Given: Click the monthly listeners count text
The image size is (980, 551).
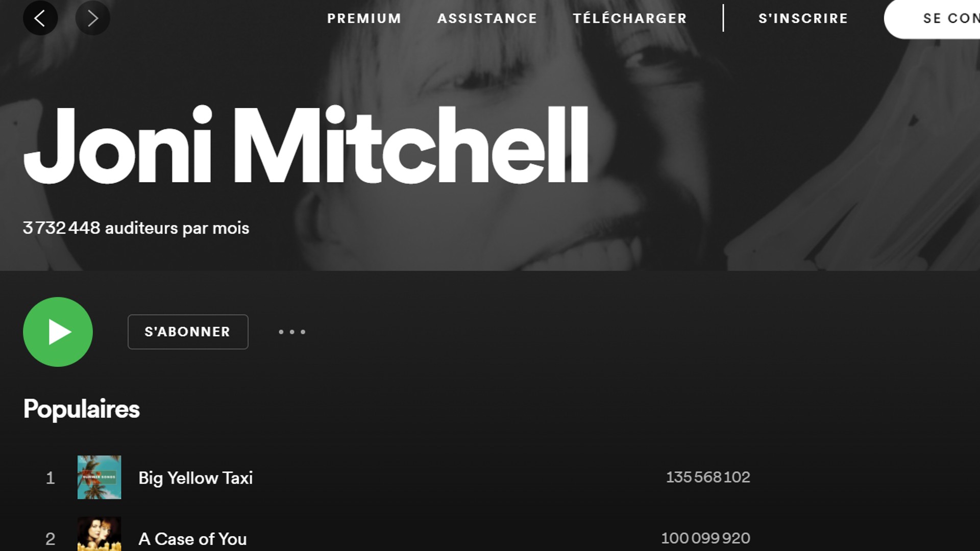Looking at the screenshot, I should (136, 228).
